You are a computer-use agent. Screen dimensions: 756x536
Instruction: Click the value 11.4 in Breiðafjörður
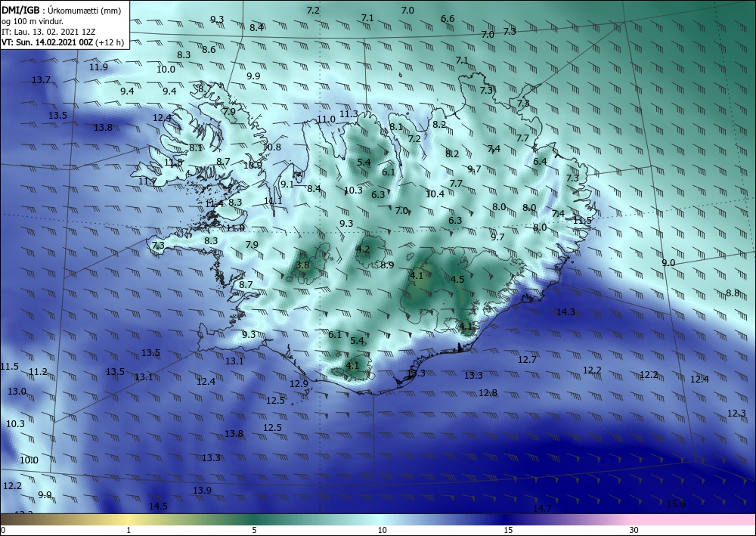coord(214,204)
